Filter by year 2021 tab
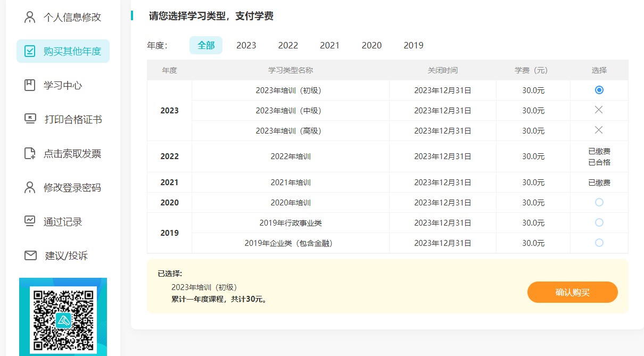Viewport: 644px width, 356px height. tap(329, 45)
